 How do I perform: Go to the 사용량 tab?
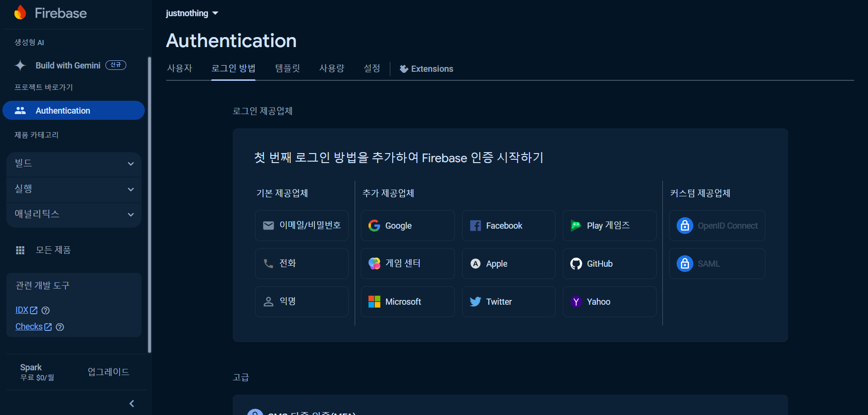coord(331,68)
